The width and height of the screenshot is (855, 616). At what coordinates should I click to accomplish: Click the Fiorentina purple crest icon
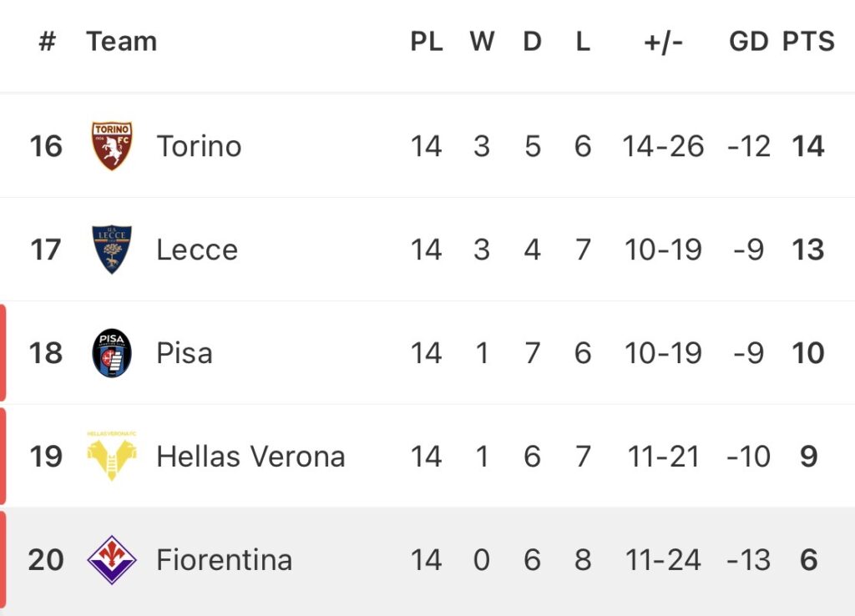click(112, 559)
